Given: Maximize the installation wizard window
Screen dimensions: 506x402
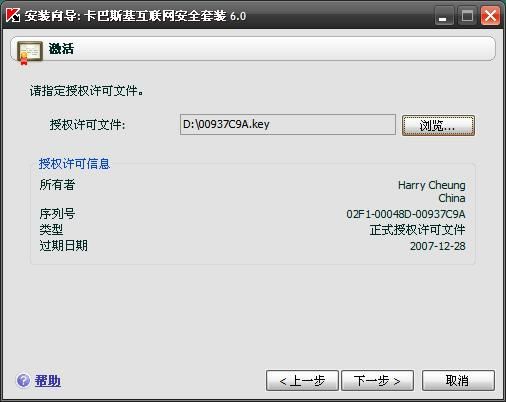Looking at the screenshot, I should (x=467, y=16).
